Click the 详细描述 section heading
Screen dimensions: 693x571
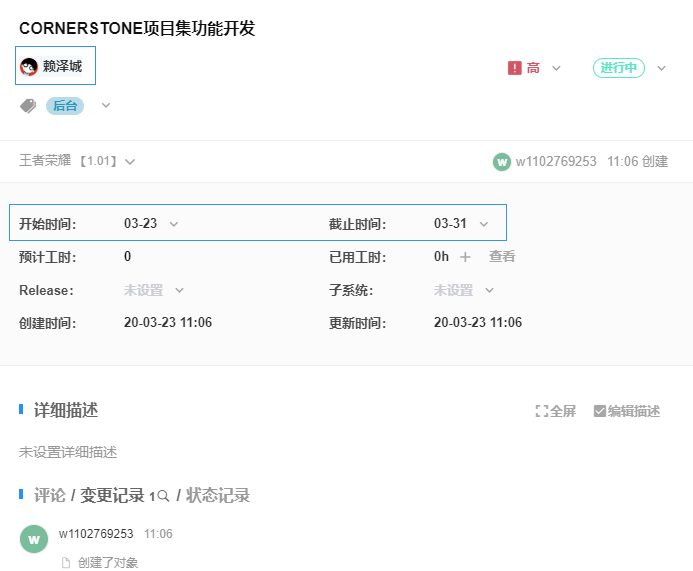pos(66,410)
